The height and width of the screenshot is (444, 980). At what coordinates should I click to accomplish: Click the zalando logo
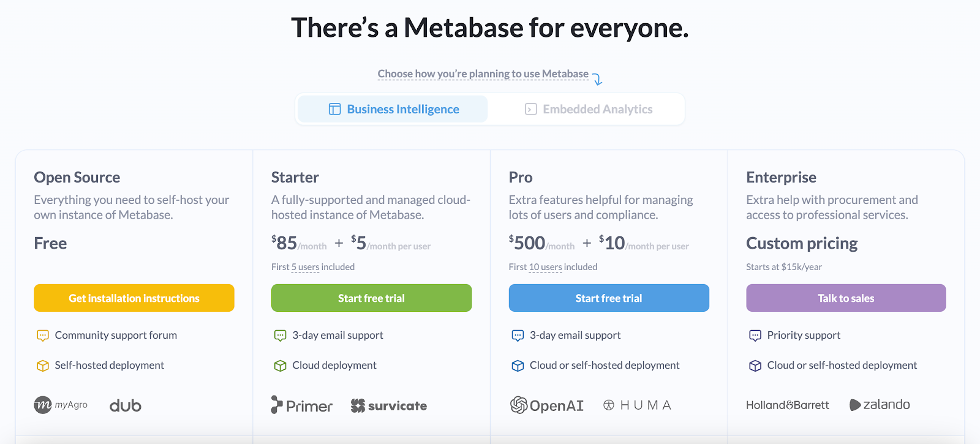click(880, 405)
